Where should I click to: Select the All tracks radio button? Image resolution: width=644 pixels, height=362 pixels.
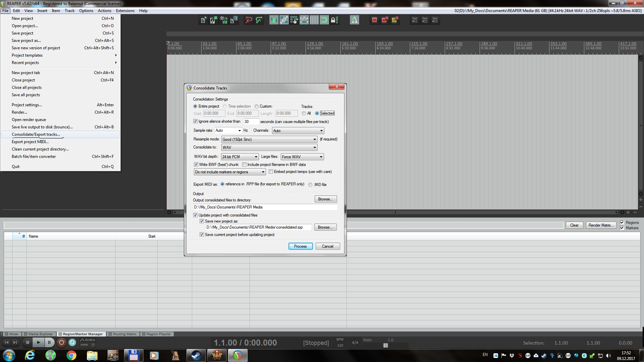click(x=304, y=113)
